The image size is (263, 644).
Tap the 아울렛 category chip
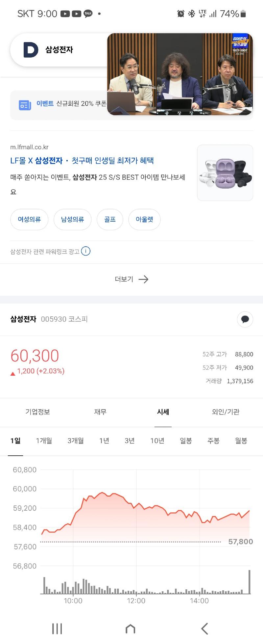pyautogui.click(x=144, y=219)
